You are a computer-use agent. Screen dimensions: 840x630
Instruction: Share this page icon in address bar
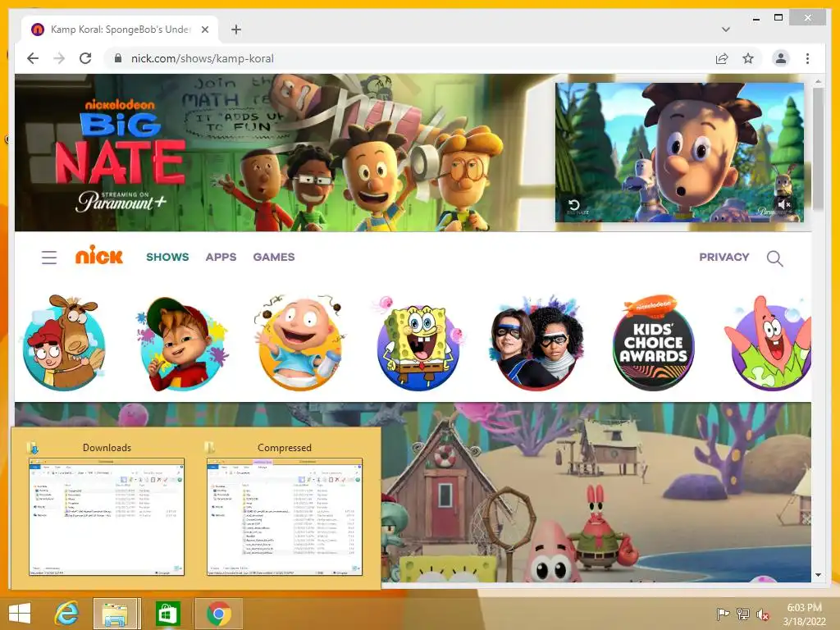click(722, 58)
